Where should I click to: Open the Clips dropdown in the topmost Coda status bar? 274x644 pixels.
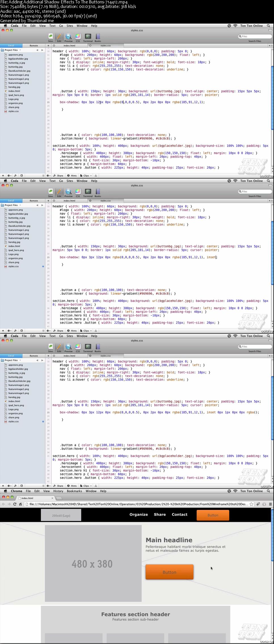coord(86,176)
